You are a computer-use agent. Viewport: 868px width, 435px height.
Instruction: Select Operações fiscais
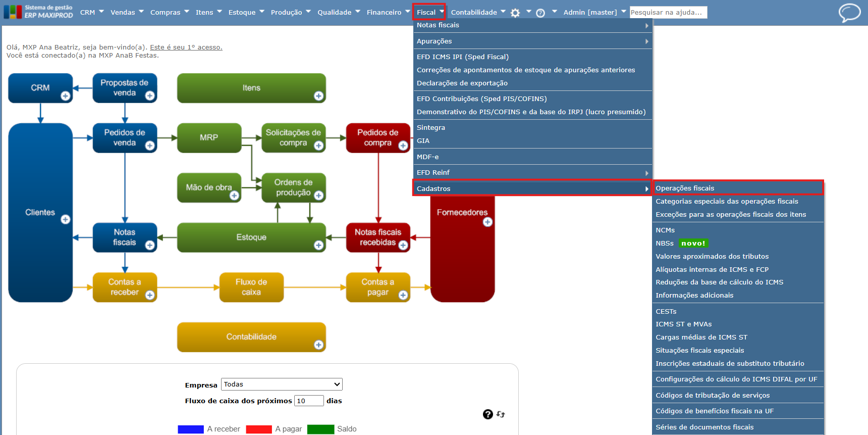[738, 188]
